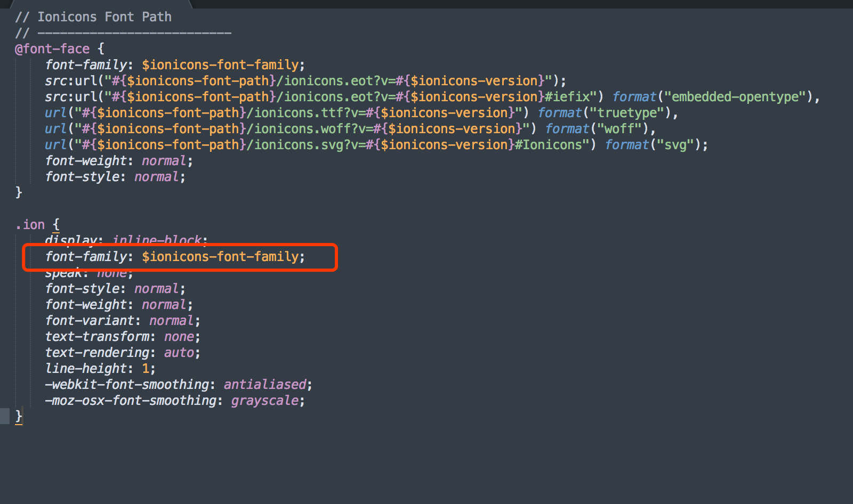Click the "auto" value of text-rendering
Viewport: 853px width, 504px height.
[179, 353]
